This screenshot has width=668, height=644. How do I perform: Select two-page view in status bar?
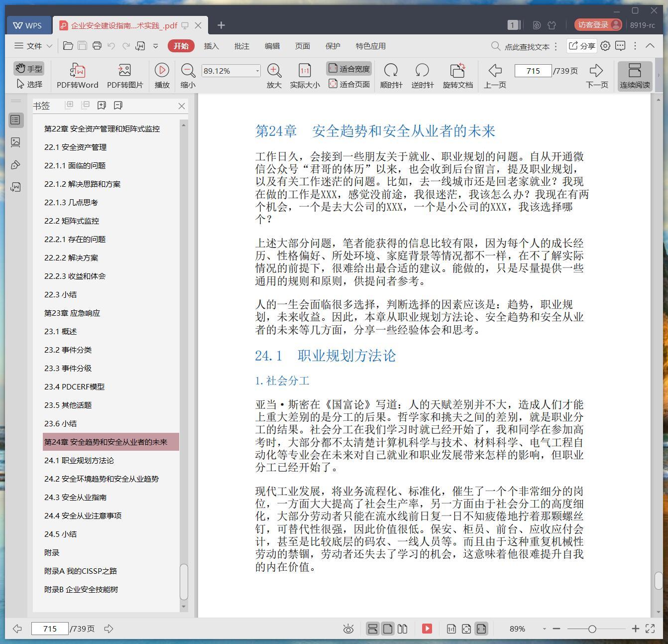(402, 629)
